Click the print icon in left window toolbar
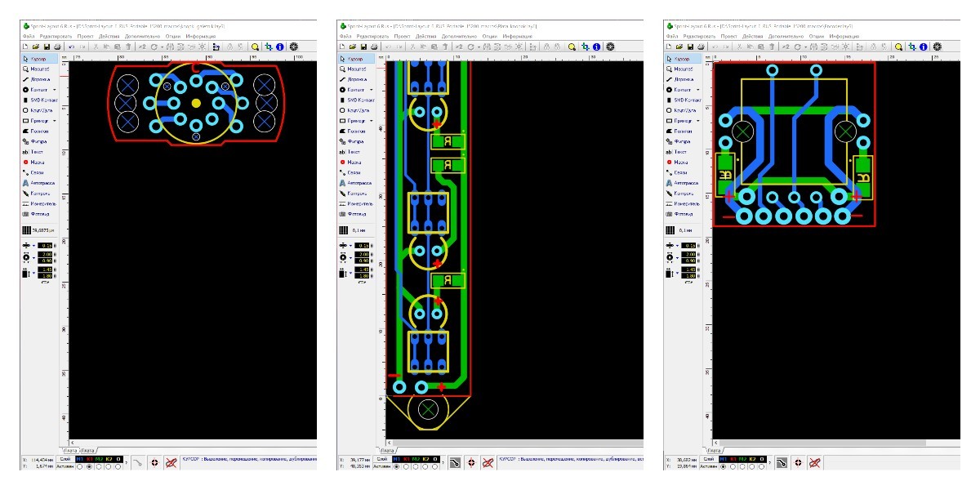The width and height of the screenshot is (980, 490). point(57,47)
